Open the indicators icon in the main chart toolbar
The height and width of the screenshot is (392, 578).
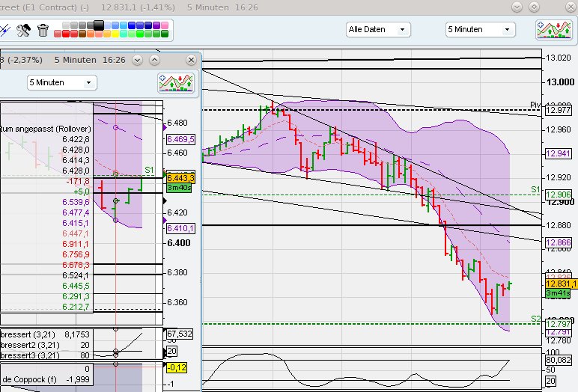pos(554,29)
